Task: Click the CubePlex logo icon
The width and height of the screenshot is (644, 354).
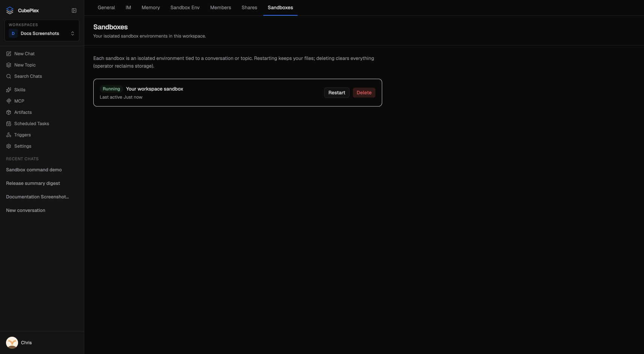Action: (x=10, y=11)
